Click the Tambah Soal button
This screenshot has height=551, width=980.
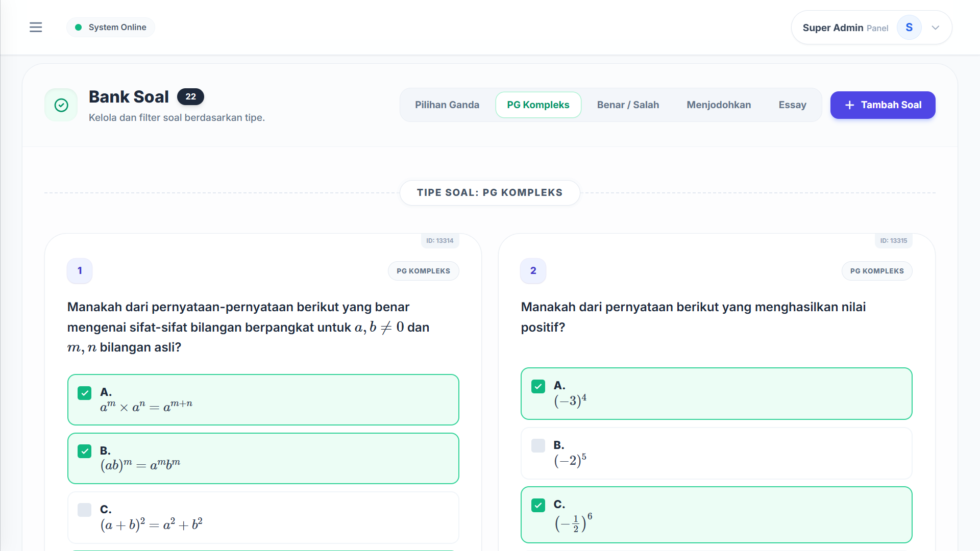tap(883, 105)
